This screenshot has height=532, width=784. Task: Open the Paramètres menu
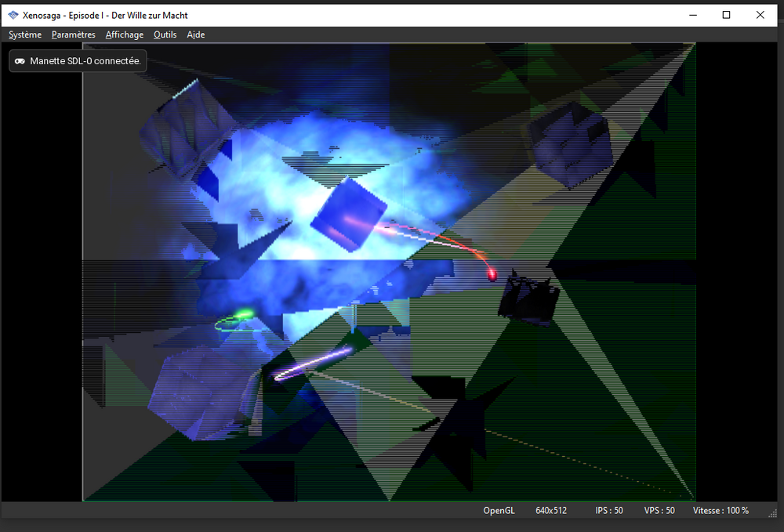point(74,34)
